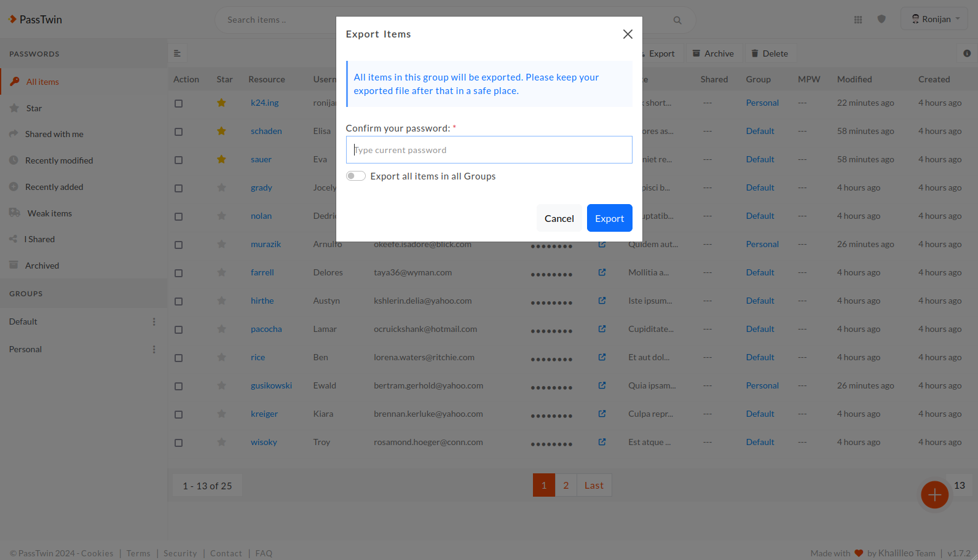Click the shield icon in header
Viewport: 978px width, 560px height.
(881, 19)
